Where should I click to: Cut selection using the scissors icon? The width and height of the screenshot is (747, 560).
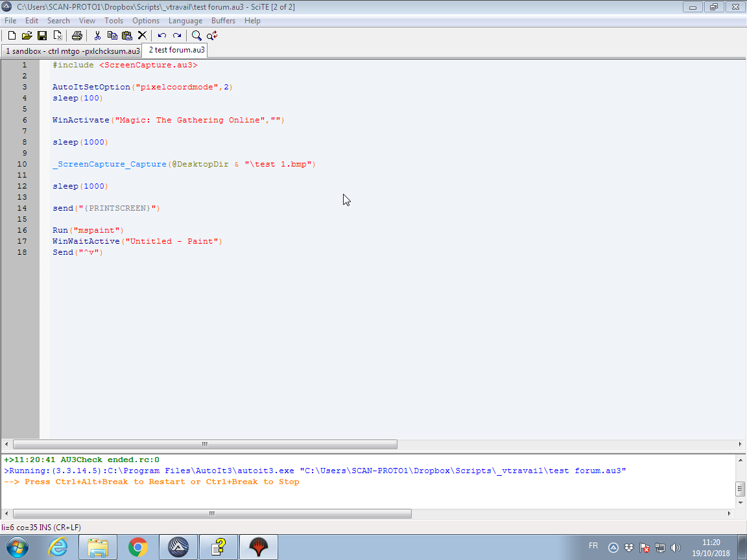pos(97,36)
